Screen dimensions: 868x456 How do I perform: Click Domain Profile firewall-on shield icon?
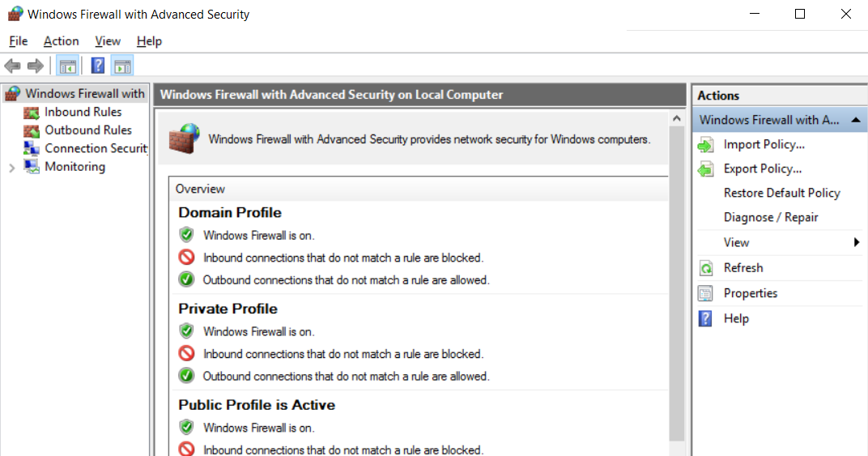pos(186,235)
